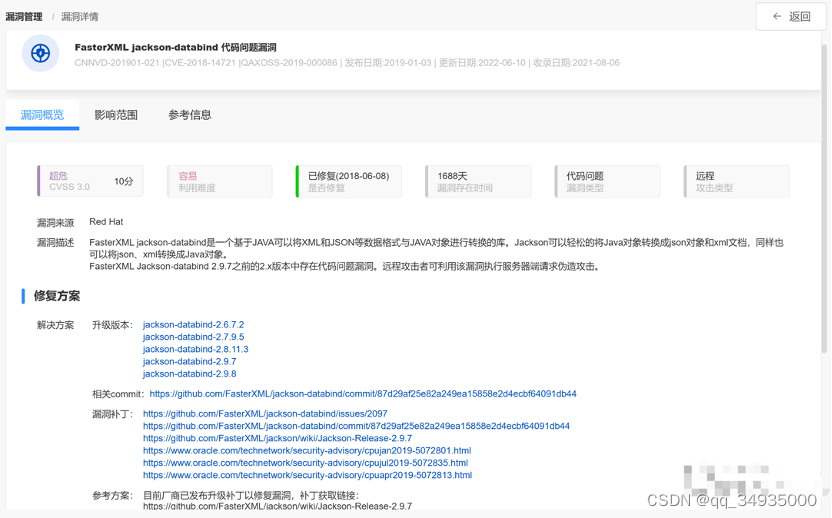This screenshot has height=518, width=832.
Task: Open jackson-databind-2.6.7.2 upgrade link
Action: pos(193,324)
